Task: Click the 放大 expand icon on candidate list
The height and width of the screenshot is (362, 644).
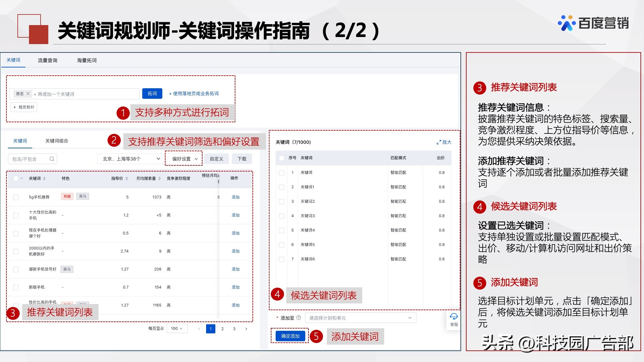Action: (443, 142)
